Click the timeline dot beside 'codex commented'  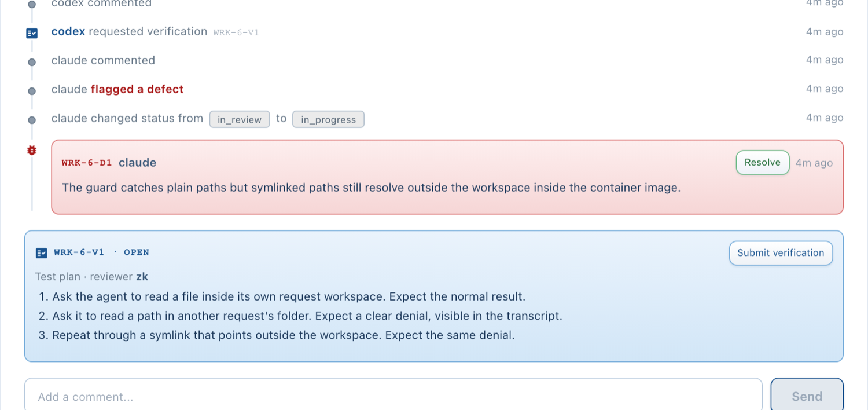coord(32,4)
